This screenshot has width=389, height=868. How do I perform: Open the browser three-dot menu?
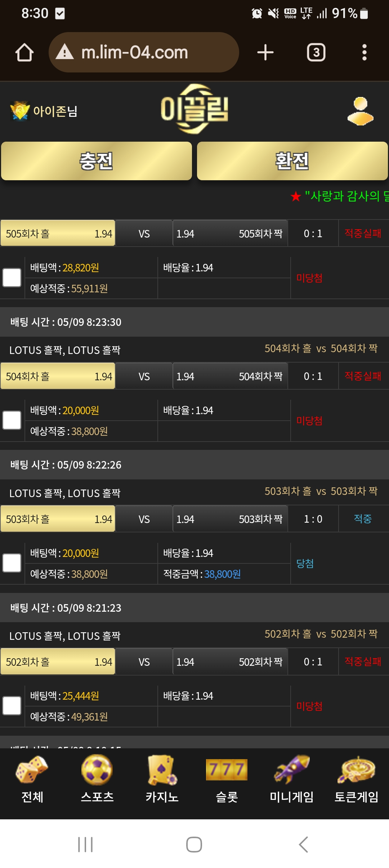(364, 53)
